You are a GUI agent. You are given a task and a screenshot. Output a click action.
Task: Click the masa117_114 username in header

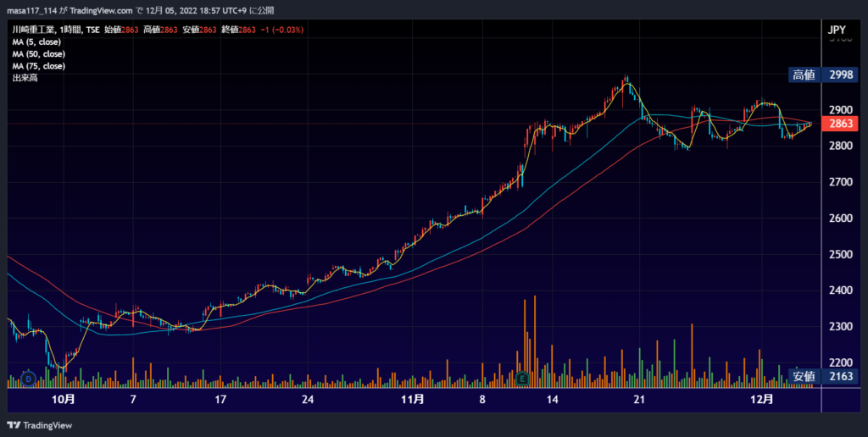coord(31,10)
